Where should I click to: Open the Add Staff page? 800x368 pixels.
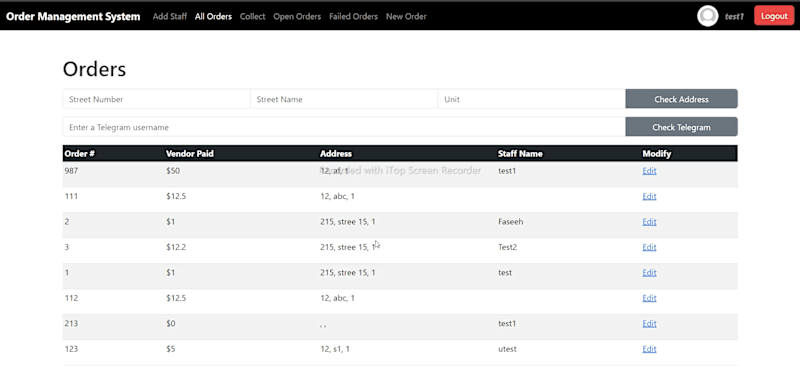tap(170, 16)
